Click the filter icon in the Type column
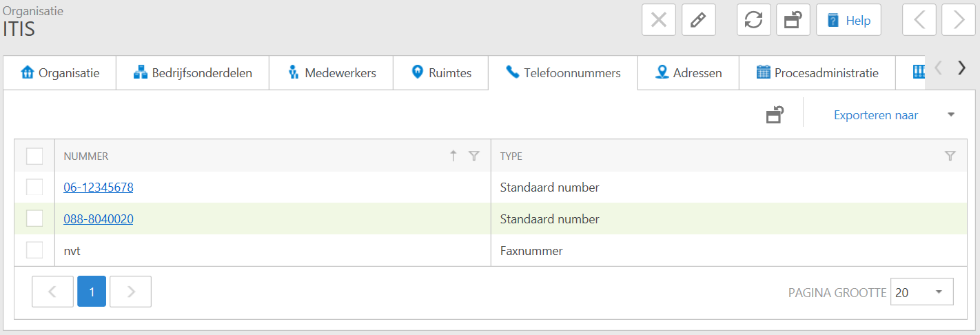Viewport: 980px width, 335px height. pyautogui.click(x=950, y=156)
